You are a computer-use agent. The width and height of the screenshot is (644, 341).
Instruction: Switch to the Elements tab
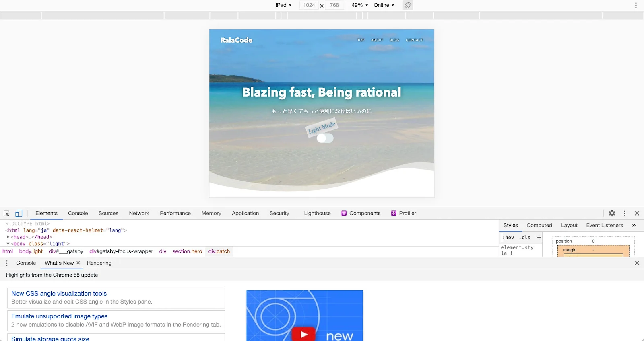coord(46,214)
